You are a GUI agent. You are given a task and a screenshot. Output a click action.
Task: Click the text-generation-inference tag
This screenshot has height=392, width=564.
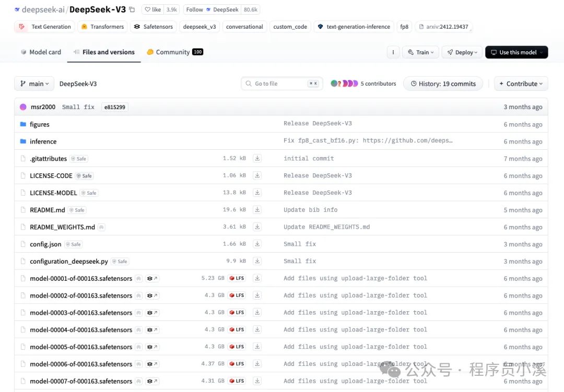click(354, 27)
